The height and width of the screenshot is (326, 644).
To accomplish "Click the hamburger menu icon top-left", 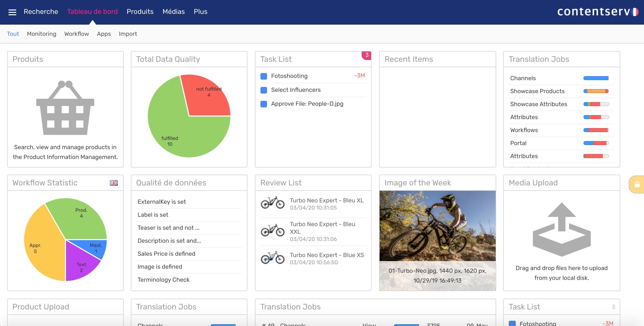I will coord(12,12).
